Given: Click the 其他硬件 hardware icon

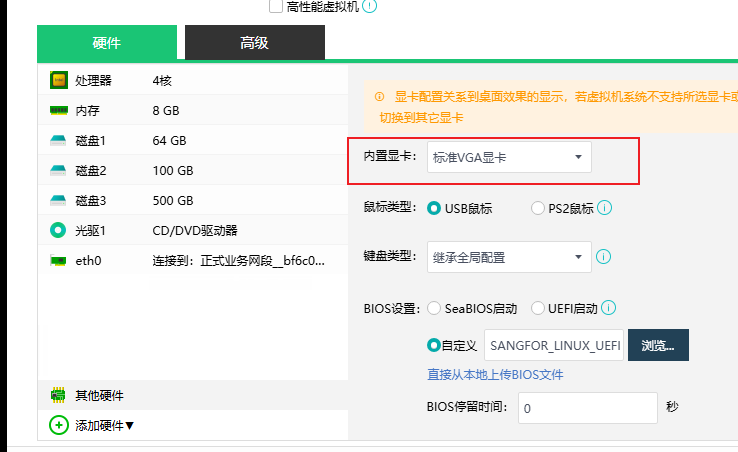Looking at the screenshot, I should [x=58, y=395].
